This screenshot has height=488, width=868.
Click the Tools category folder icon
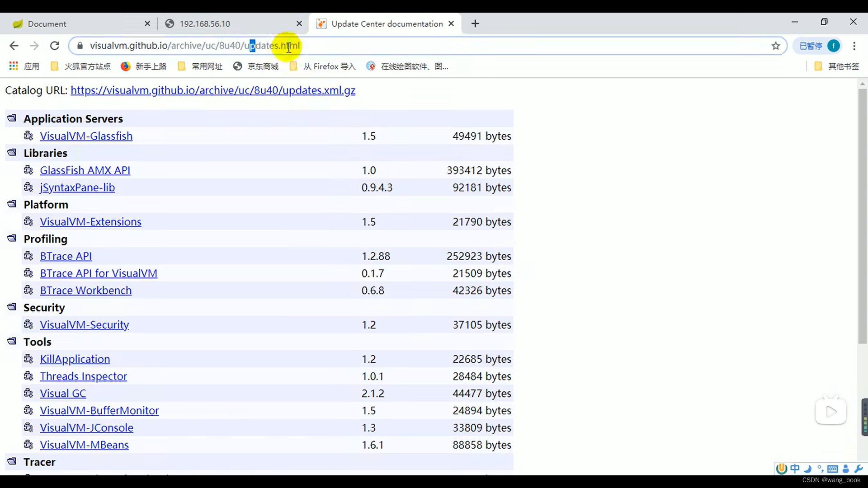12,341
